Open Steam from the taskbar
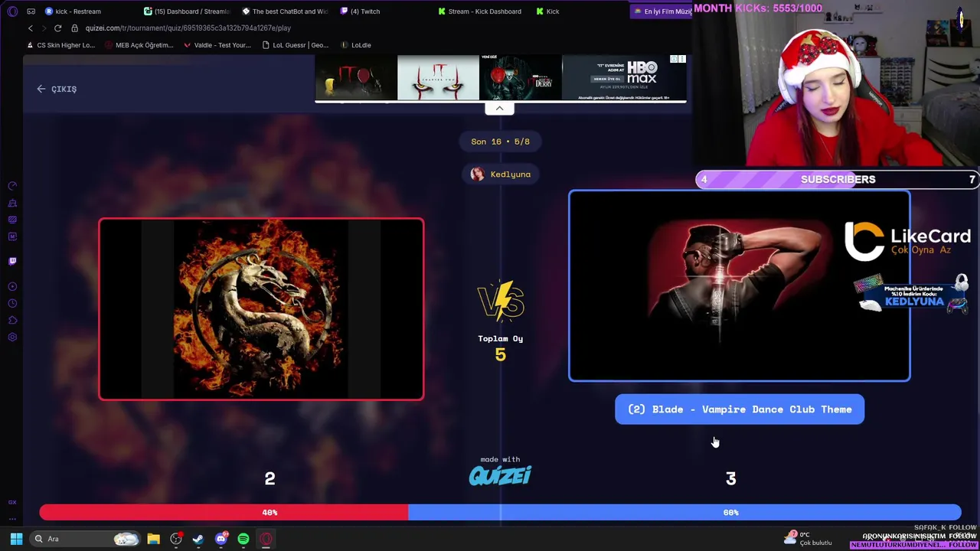Viewport: 980px width, 551px height. click(x=198, y=539)
